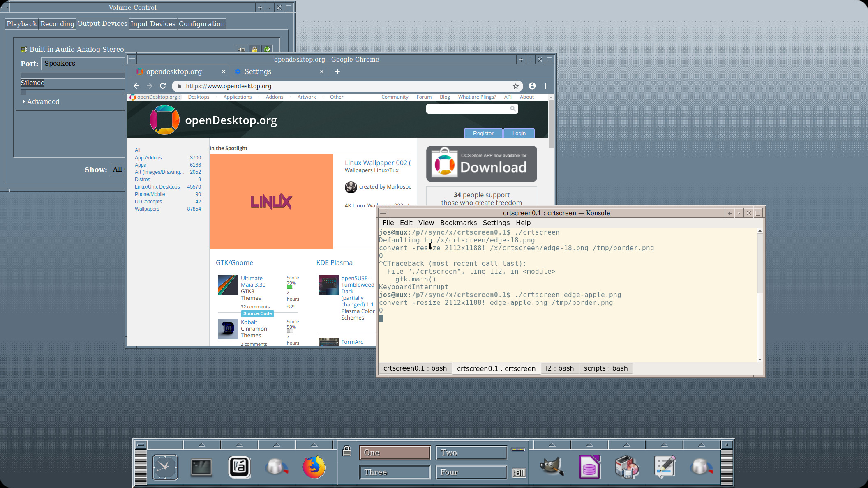
Task: Open the Chrome profile icon
Action: 532,86
